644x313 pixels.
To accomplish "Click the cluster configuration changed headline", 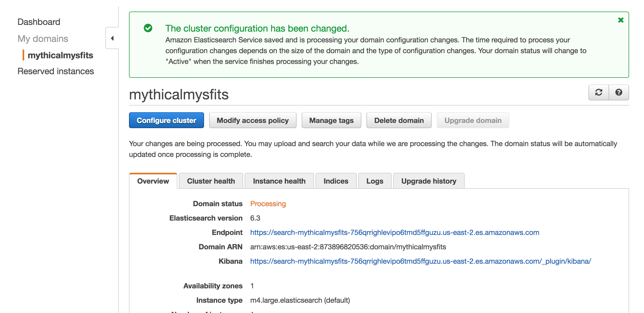I will (x=257, y=29).
